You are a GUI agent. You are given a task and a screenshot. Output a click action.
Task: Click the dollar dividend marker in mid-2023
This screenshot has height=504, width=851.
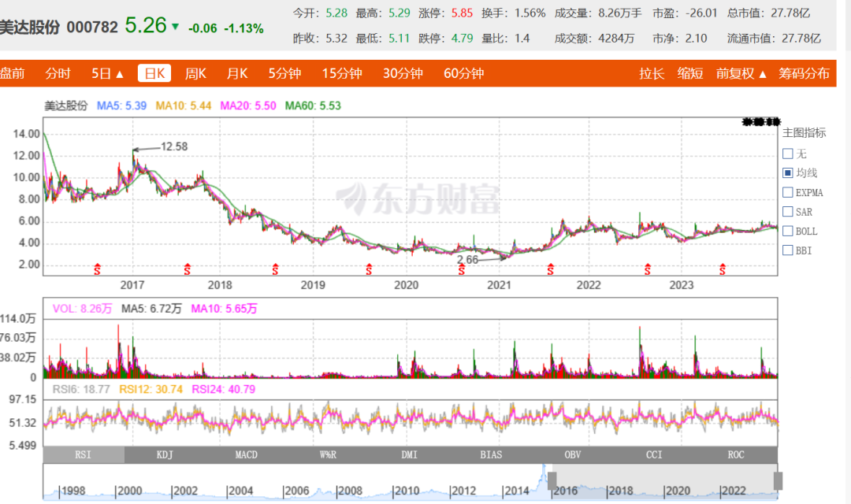coord(724,269)
